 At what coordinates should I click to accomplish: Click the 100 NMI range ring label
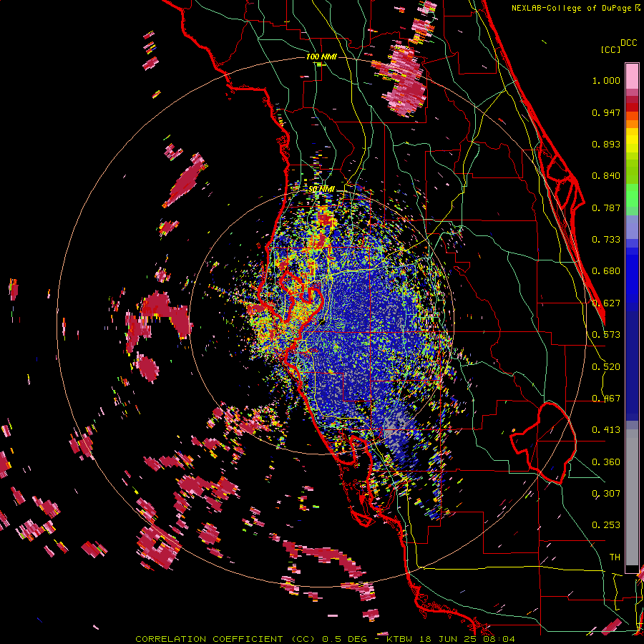[x=321, y=57]
